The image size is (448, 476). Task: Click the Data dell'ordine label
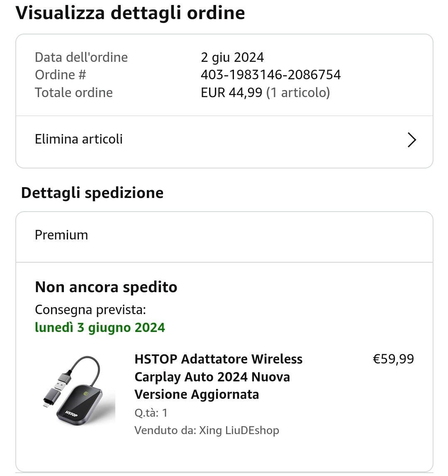pyautogui.click(x=81, y=57)
